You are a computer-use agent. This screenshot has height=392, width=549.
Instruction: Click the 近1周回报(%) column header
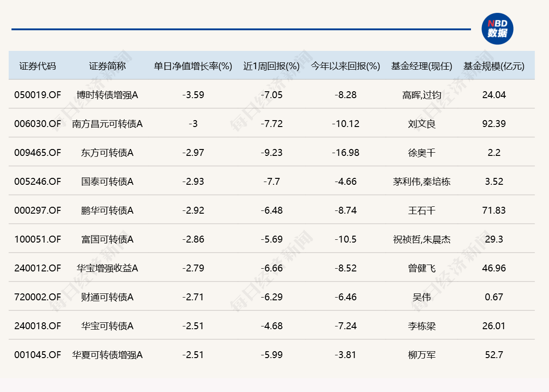pos(271,66)
